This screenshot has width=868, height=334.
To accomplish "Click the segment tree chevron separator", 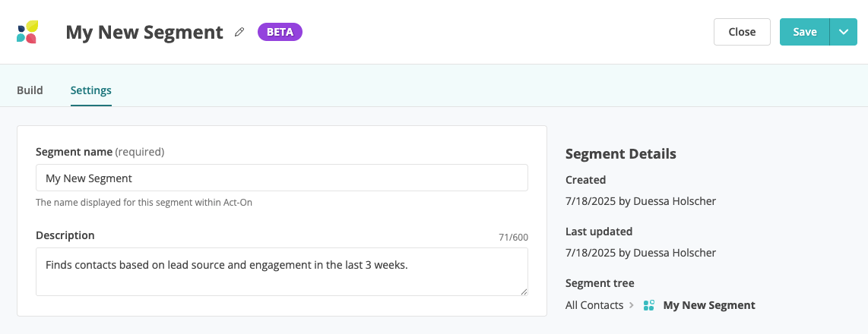I will pos(632,305).
